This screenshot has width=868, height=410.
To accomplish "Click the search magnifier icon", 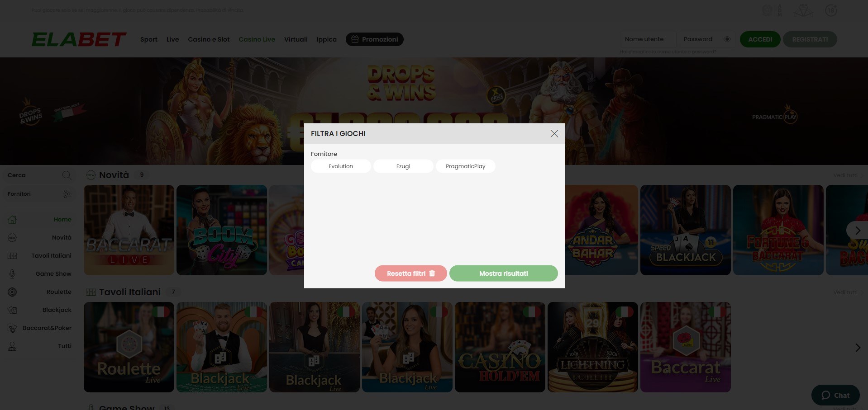I will tap(67, 175).
